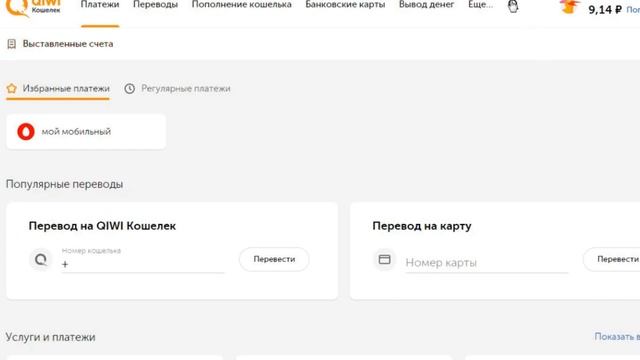Click the clock icon of Регулярные платежи

tap(129, 89)
